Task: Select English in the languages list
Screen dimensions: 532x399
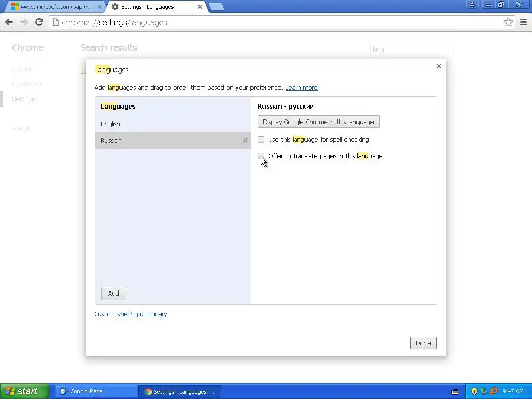Action: 172,124
